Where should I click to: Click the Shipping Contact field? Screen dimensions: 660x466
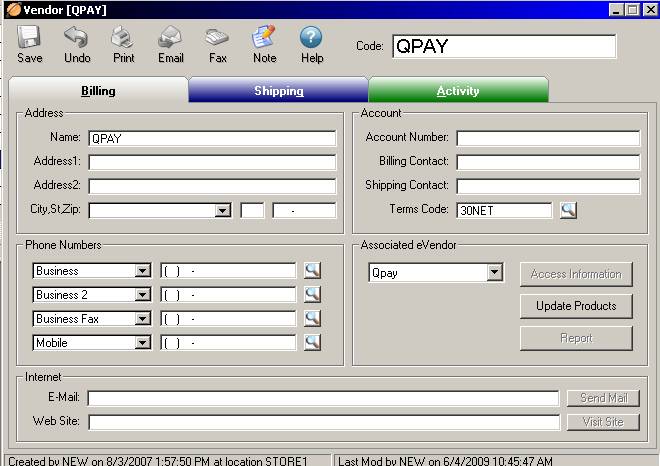point(548,186)
